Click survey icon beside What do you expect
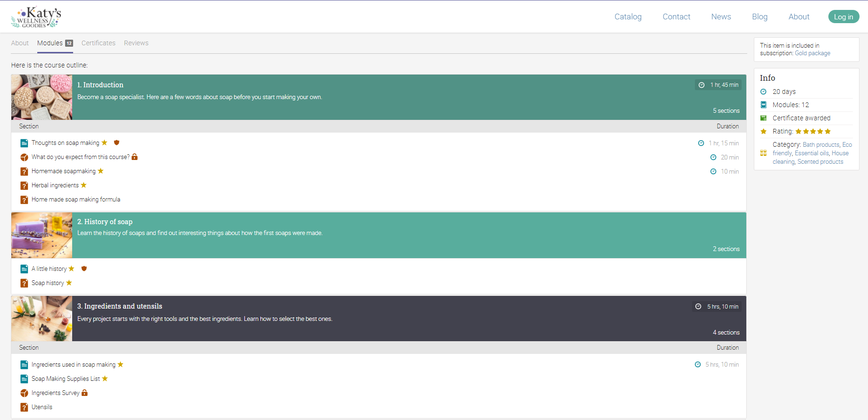The width and height of the screenshot is (868, 420). (x=24, y=157)
